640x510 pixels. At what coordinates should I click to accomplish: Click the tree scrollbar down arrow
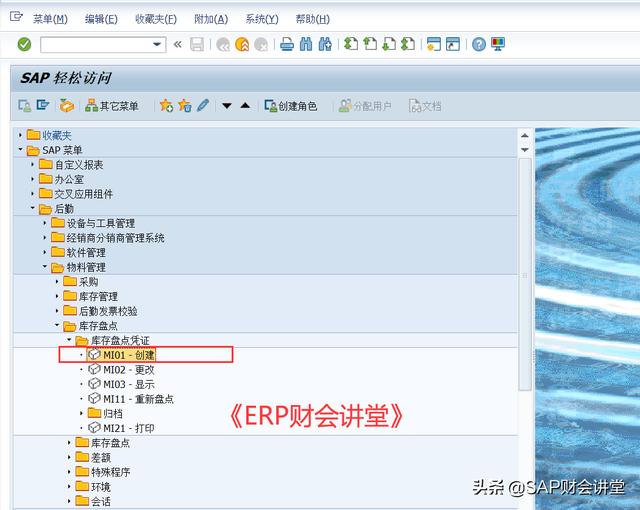(525, 150)
